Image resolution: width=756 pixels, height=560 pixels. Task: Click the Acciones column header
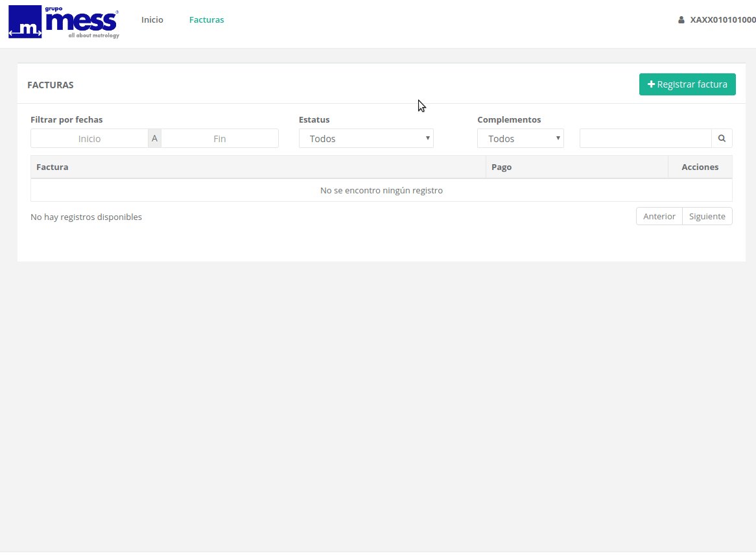(x=700, y=167)
